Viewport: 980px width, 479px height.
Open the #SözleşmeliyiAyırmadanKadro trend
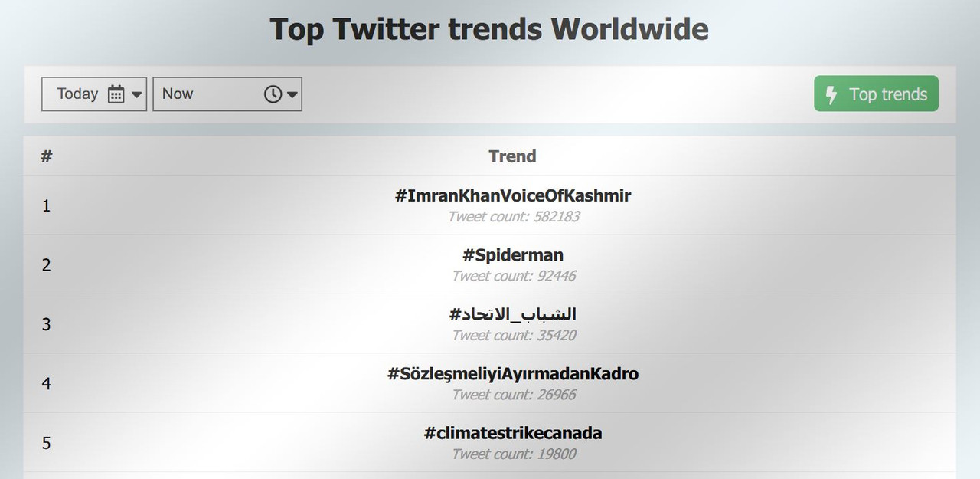click(513, 374)
